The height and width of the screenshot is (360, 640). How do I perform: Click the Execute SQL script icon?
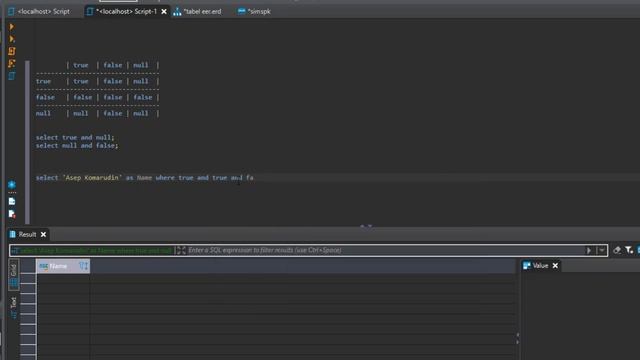[11, 51]
